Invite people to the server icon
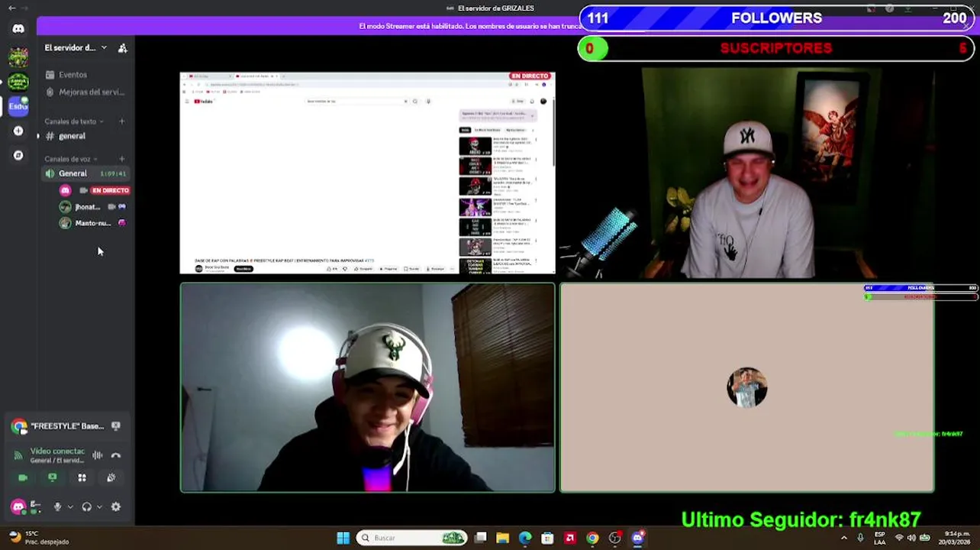Screen dimensions: 980x550 [x=122, y=48]
